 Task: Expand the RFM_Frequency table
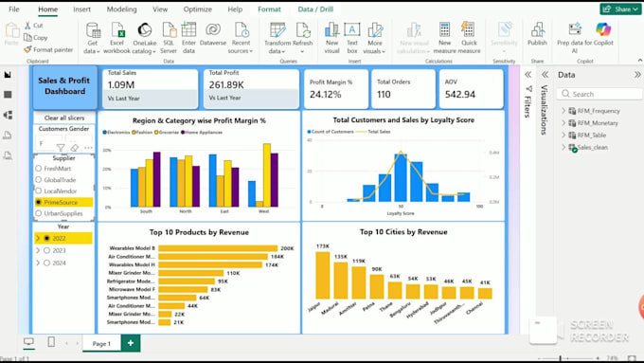point(563,111)
